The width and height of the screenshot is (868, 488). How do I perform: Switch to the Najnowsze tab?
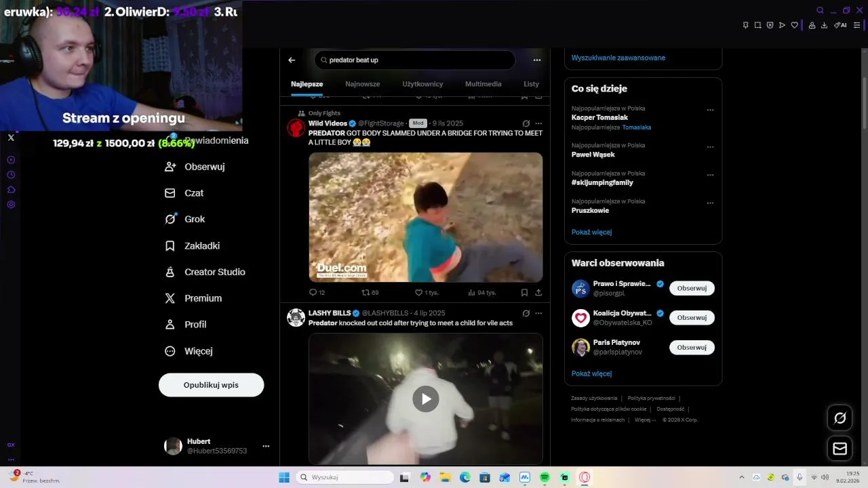click(x=362, y=84)
